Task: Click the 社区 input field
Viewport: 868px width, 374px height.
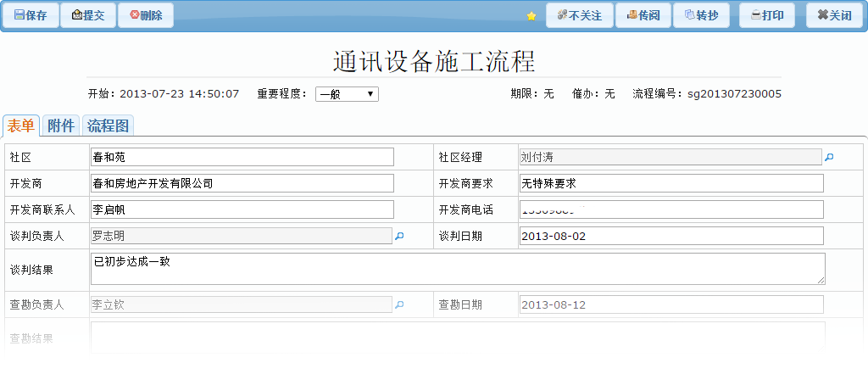Action: (242, 157)
